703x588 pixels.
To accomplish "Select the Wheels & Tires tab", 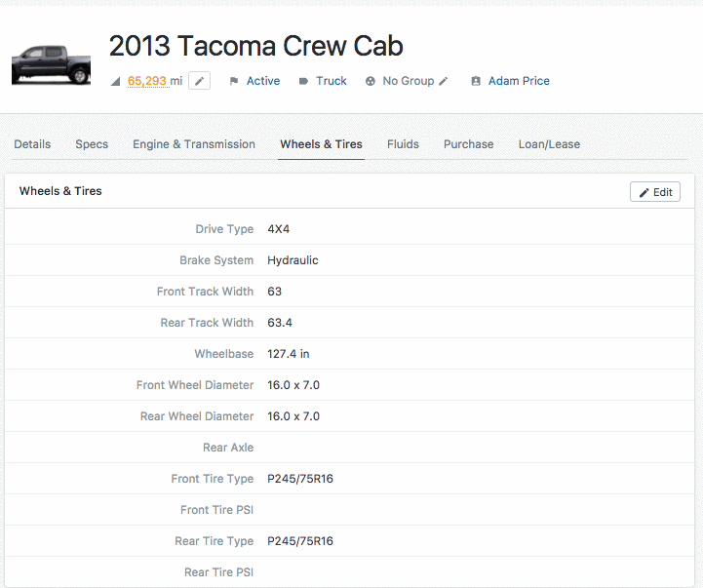I will click(x=321, y=144).
